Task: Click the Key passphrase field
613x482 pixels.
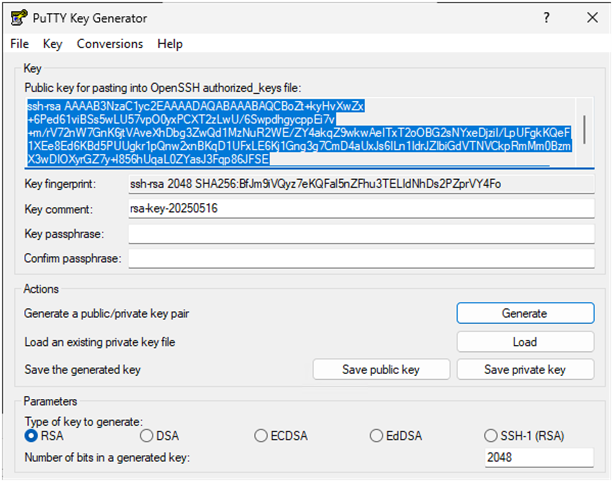Action: tap(362, 234)
